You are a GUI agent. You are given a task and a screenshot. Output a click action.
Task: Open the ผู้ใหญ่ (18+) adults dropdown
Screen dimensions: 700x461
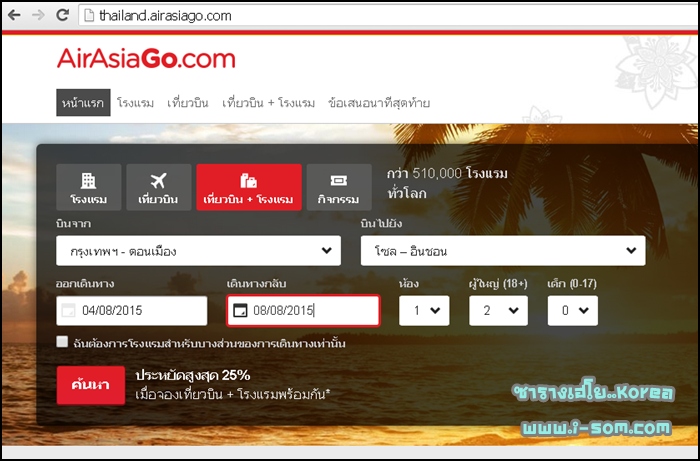(498, 311)
